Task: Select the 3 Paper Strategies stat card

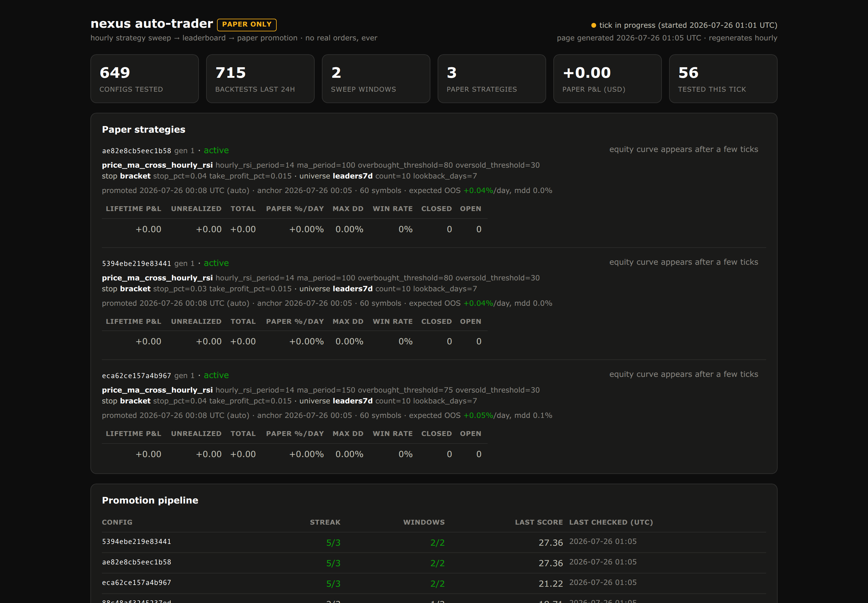Action: tap(492, 79)
